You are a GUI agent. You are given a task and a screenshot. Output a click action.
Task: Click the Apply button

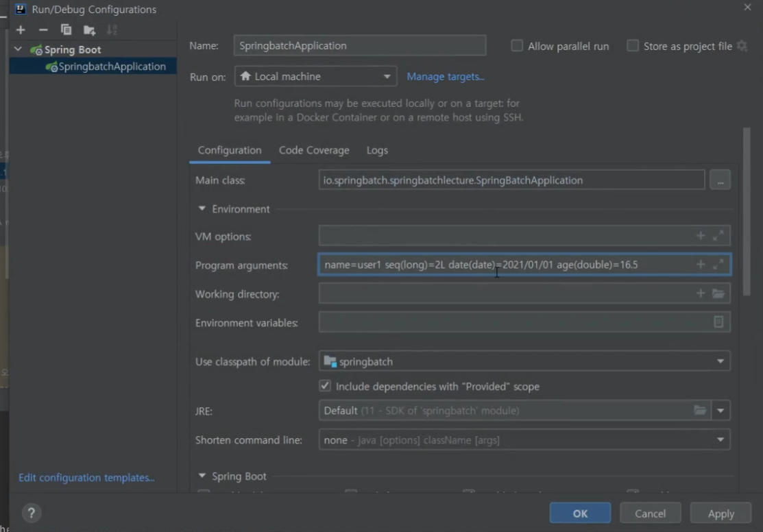click(x=720, y=513)
